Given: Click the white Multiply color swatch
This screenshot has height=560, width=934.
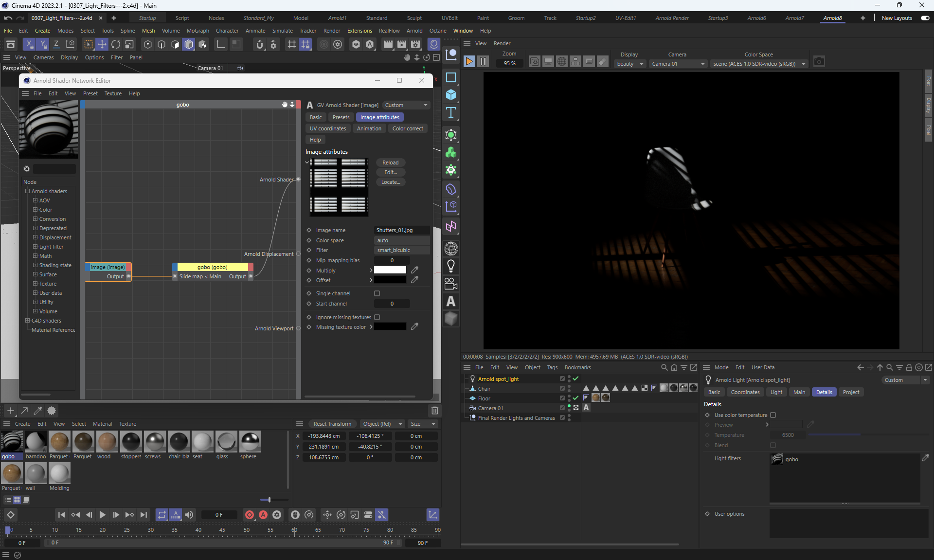Looking at the screenshot, I should click(x=390, y=270).
